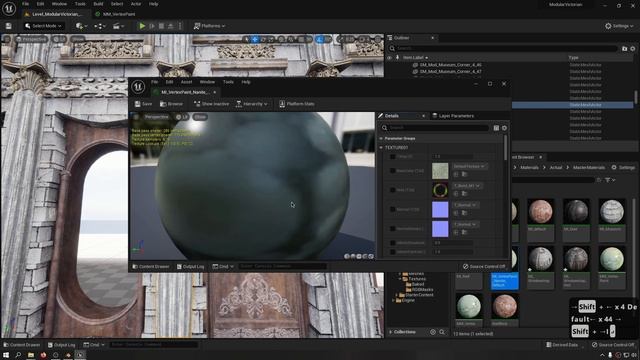Viewport: 640px width, 360px height.
Task: Open material preview Perspective view options
Action: 156,117
